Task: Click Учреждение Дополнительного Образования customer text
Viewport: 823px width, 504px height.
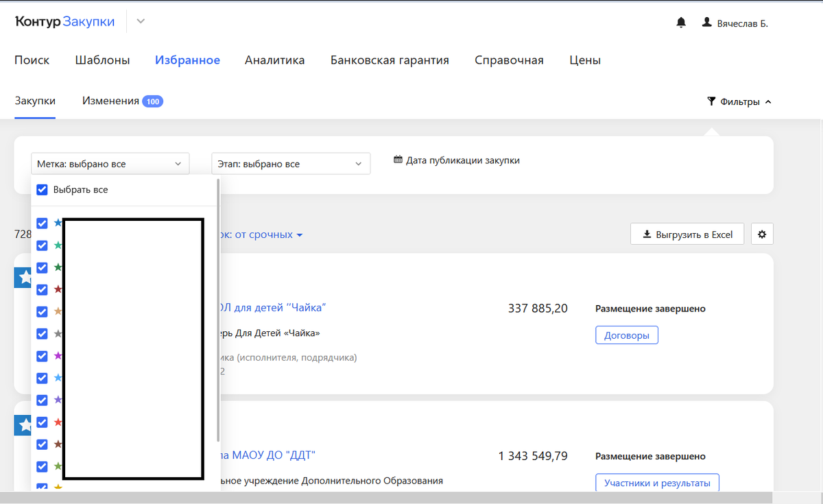Action: pos(331,481)
